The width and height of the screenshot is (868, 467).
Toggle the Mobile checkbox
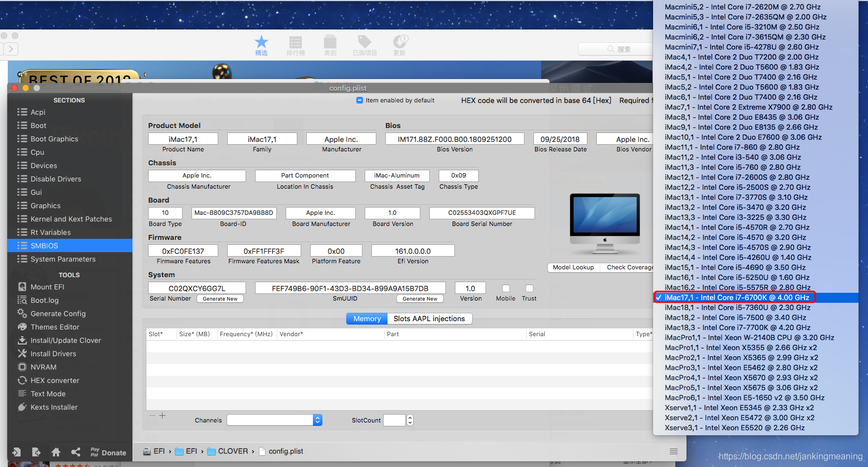tap(506, 288)
